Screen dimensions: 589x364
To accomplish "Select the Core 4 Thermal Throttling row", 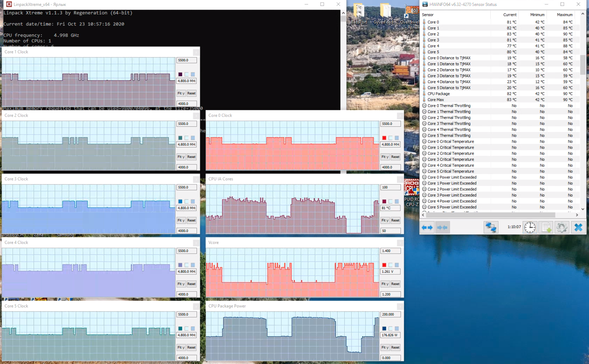I will 500,130.
